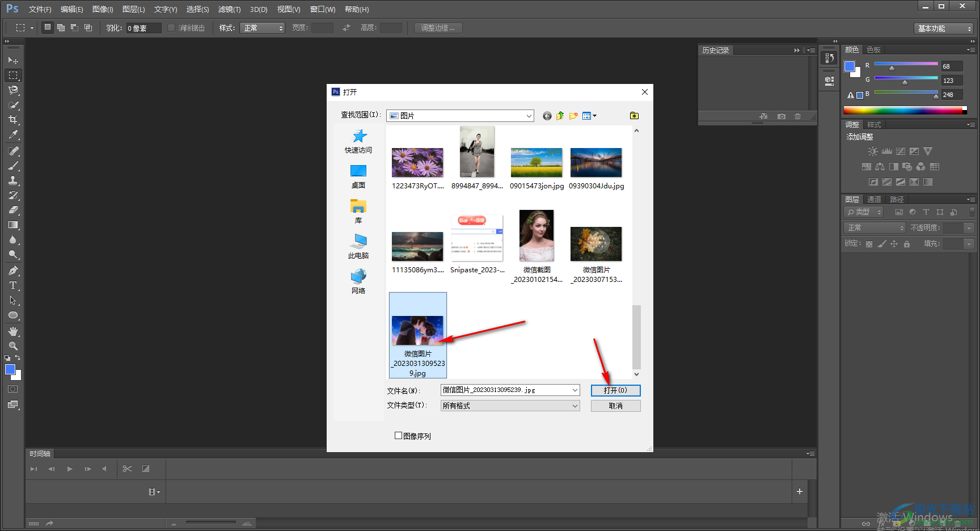Create a new folder in dialog
The height and width of the screenshot is (531, 980).
pyautogui.click(x=573, y=116)
